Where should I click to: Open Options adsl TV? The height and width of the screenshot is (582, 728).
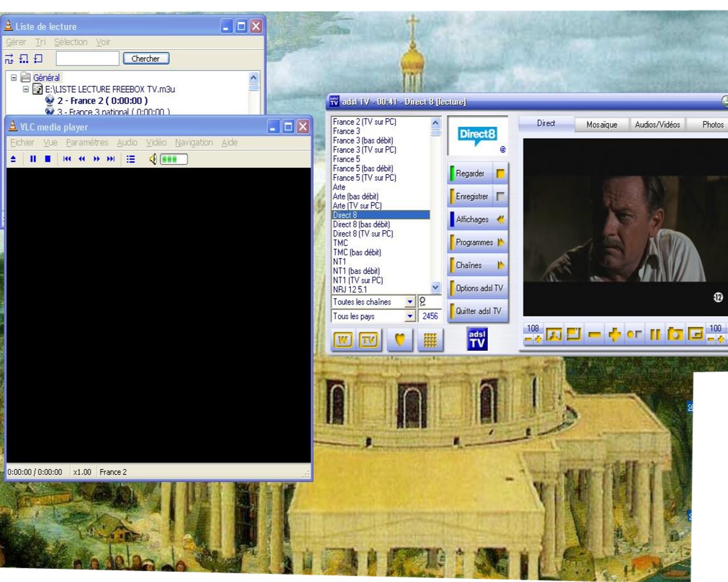pyautogui.click(x=478, y=288)
